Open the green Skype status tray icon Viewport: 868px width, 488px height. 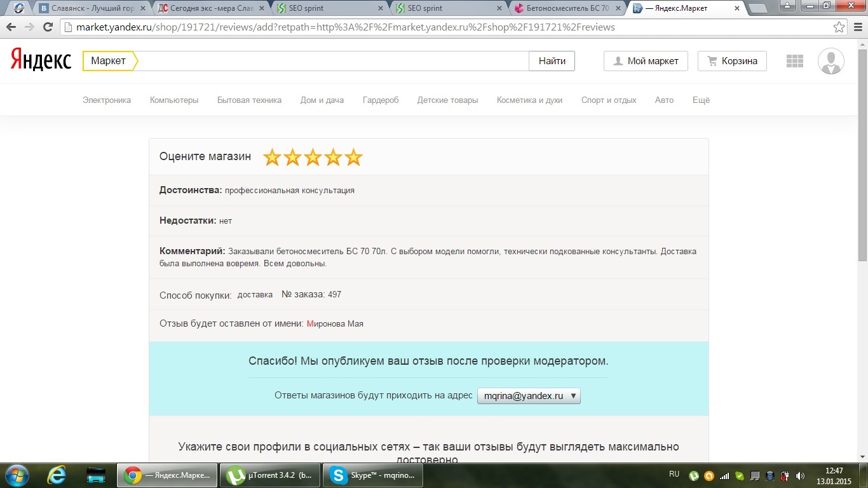coord(739,475)
